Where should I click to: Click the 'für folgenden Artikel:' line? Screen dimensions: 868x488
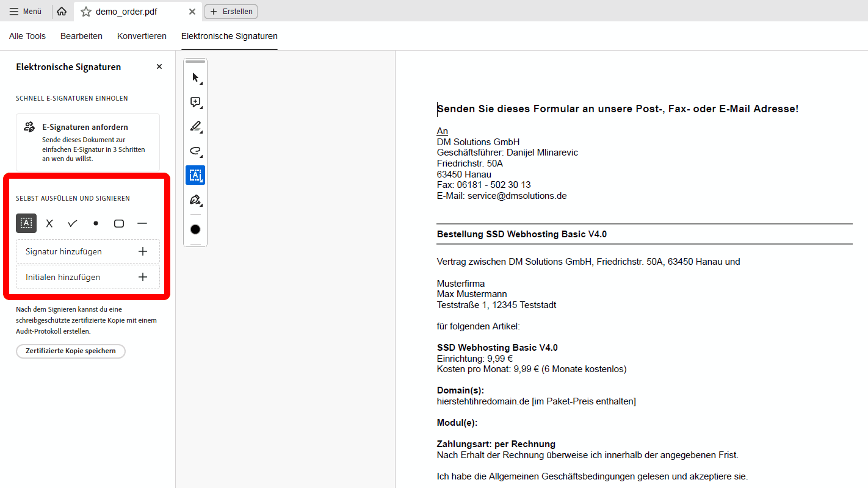click(x=479, y=326)
